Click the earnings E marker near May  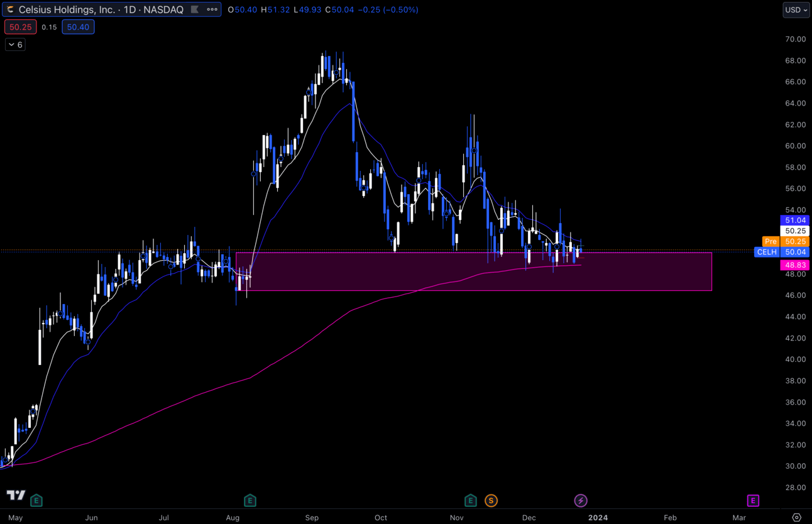36,501
